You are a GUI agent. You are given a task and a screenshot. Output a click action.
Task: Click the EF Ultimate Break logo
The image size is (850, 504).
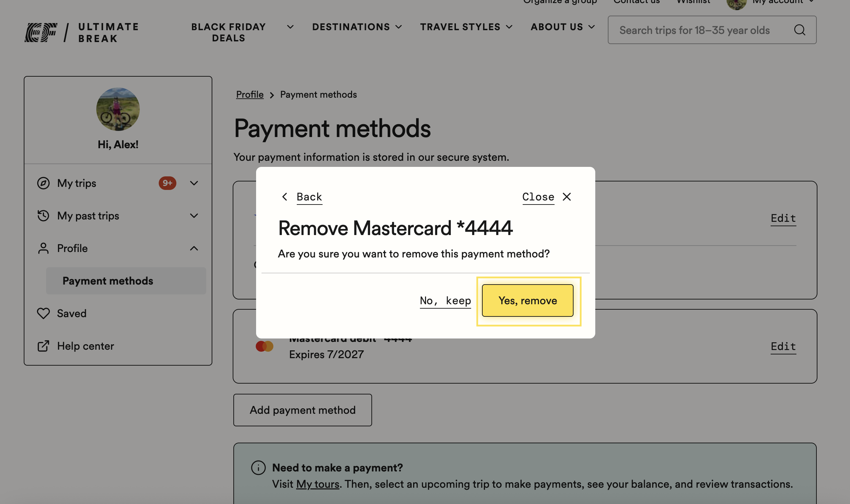(81, 33)
